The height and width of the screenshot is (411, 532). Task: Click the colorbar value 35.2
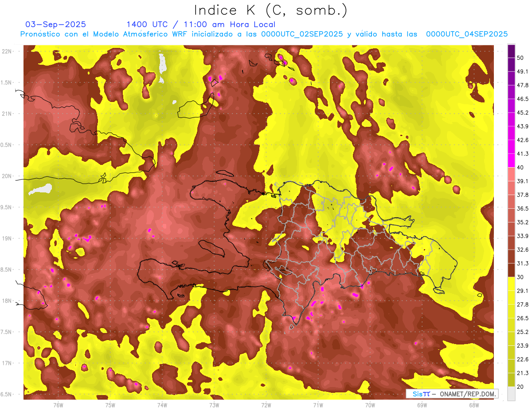click(522, 222)
